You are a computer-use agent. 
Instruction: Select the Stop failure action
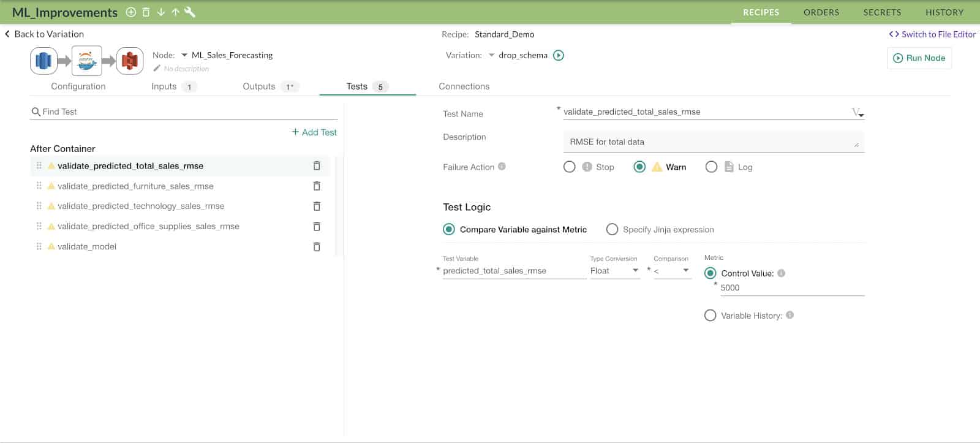(x=570, y=167)
